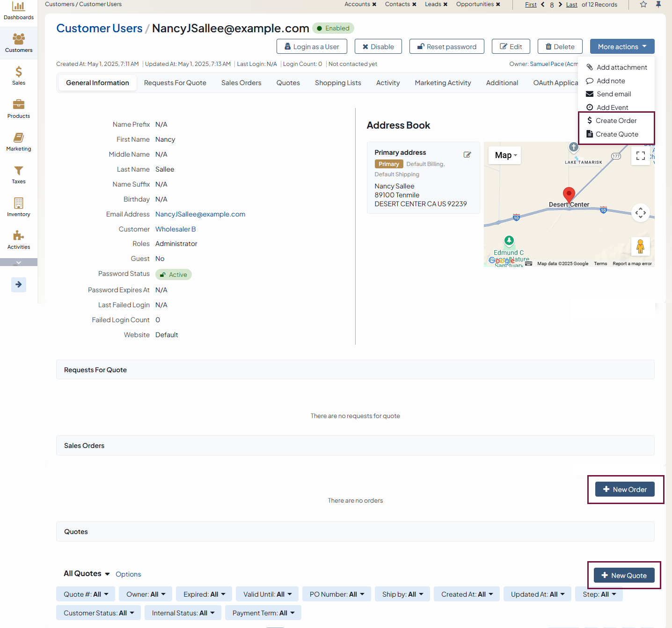The width and height of the screenshot is (672, 628).
Task: Click the favorite star icon
Action: click(x=643, y=4)
